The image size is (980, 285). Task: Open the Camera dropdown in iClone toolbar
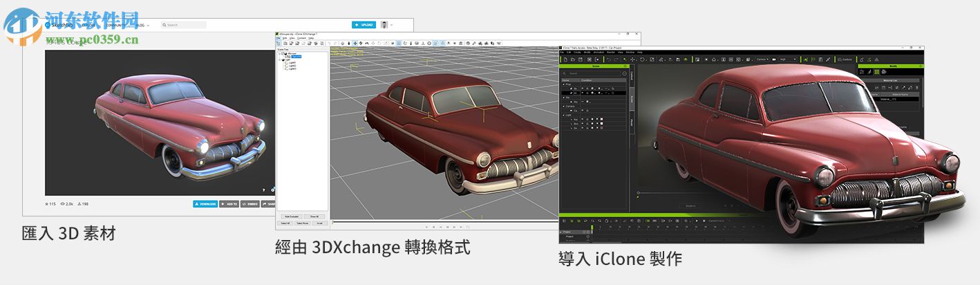coord(762,59)
